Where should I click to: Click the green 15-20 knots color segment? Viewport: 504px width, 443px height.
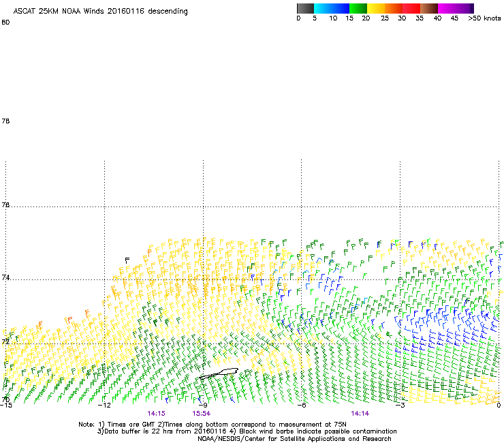click(x=358, y=8)
